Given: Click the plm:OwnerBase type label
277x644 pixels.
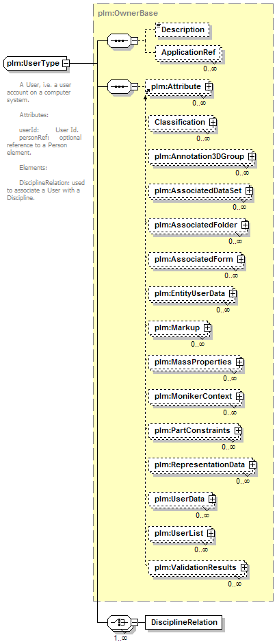Looking at the screenshot, I should [x=122, y=13].
